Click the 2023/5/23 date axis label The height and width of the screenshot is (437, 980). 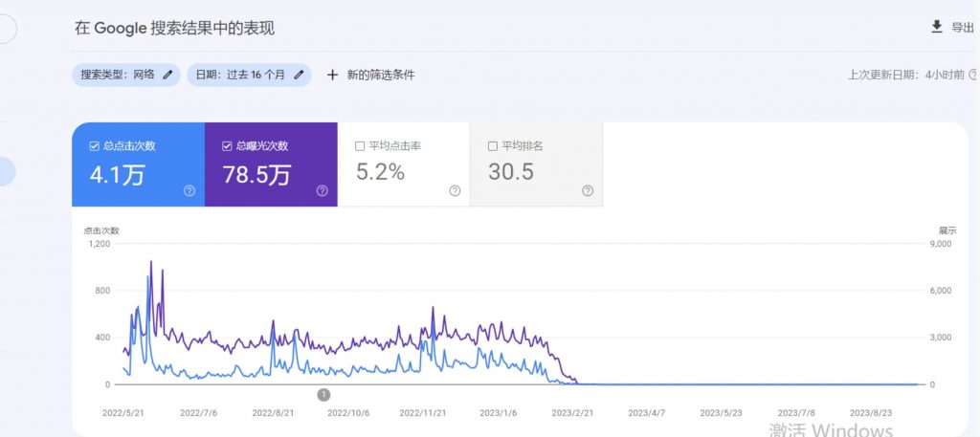(x=720, y=413)
